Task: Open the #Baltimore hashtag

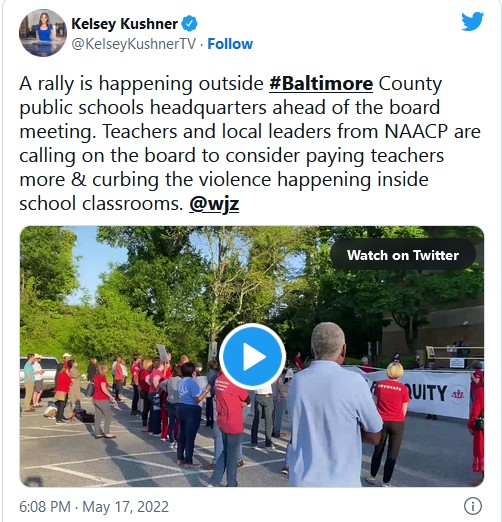Action: coord(321,83)
